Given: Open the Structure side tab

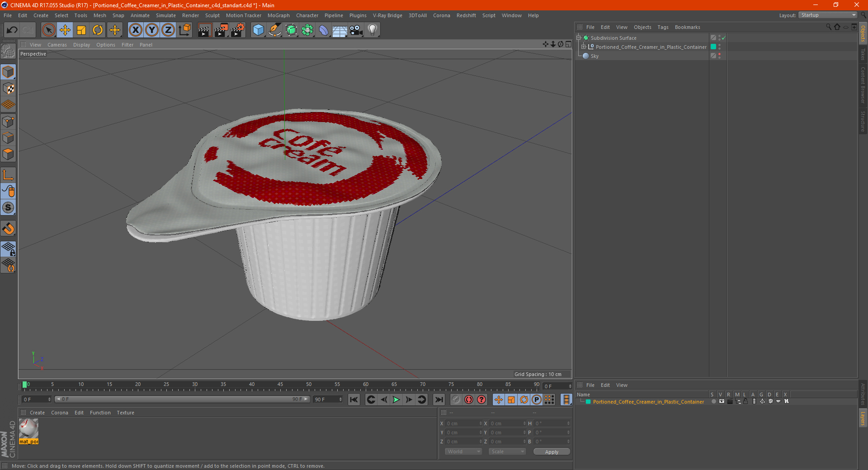Looking at the screenshot, I should (863, 121).
